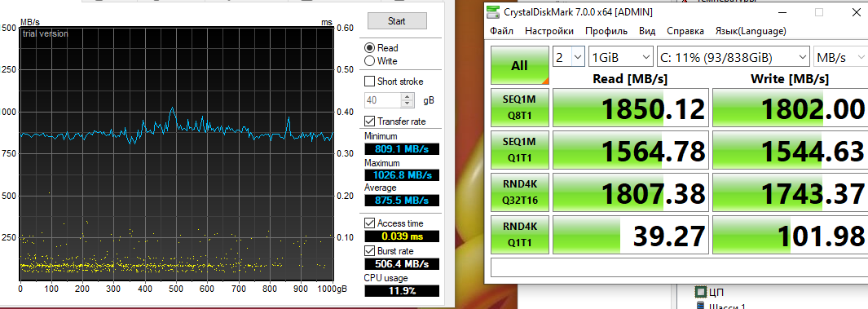The width and height of the screenshot is (868, 309).
Task: Click SEQ1M Q1T1 read result 1564.78
Action: click(631, 150)
